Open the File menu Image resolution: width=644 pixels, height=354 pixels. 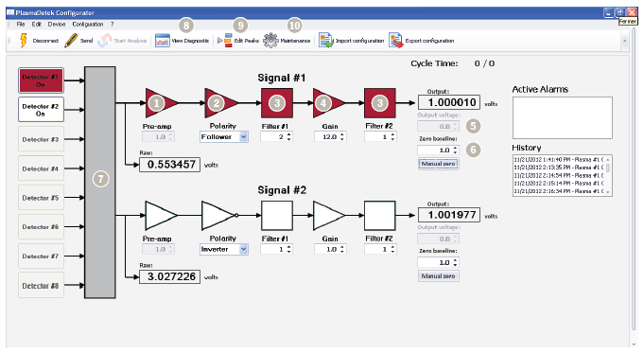(21, 25)
